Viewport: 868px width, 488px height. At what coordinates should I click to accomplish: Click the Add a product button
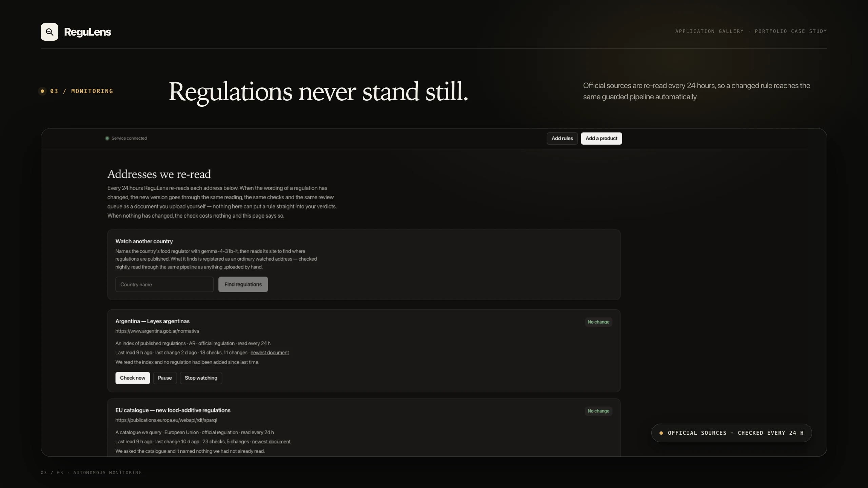(x=601, y=138)
